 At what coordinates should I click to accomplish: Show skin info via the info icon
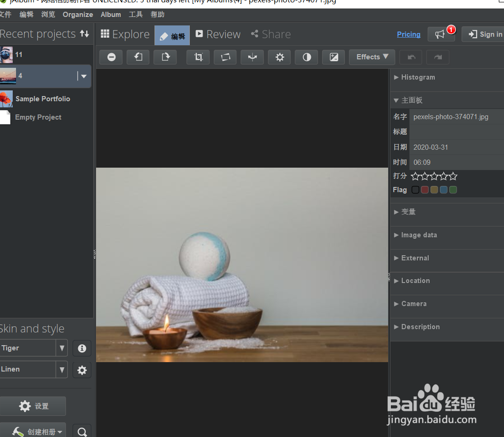pyautogui.click(x=82, y=348)
